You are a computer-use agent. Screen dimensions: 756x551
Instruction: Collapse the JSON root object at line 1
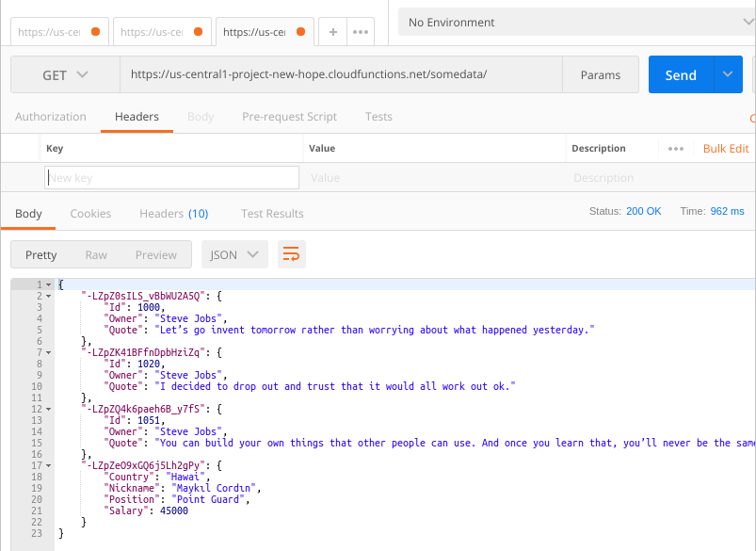49,284
